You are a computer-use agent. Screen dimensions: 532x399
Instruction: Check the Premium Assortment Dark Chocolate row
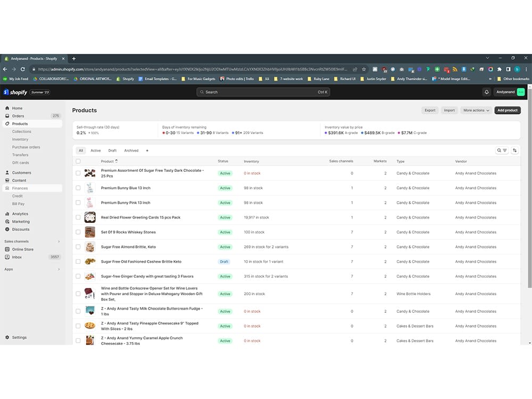(x=78, y=173)
